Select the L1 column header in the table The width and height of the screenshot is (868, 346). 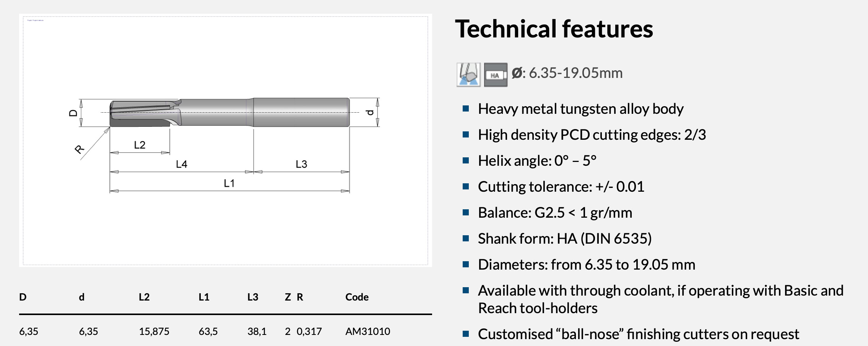pos(204,297)
